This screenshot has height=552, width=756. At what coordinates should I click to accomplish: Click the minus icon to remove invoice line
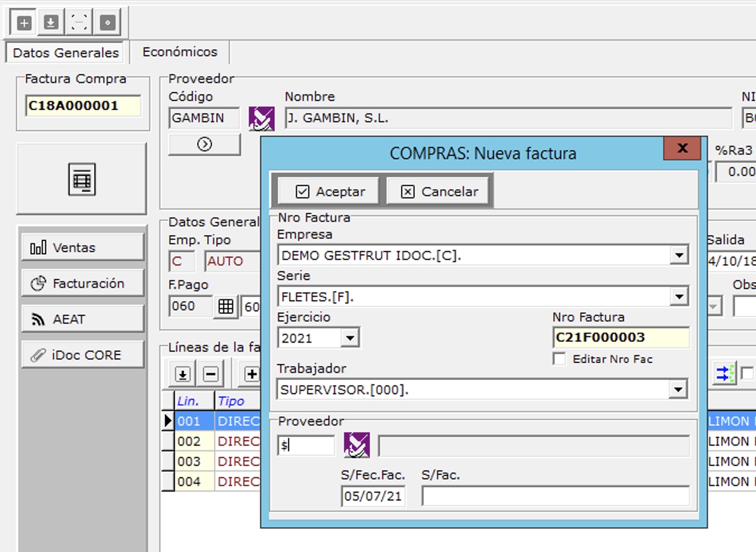(x=211, y=374)
